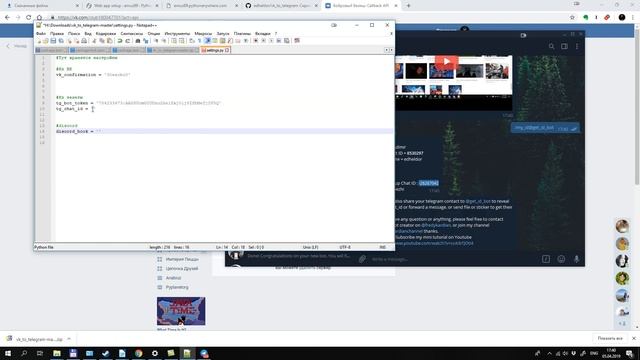Image resolution: width=640 pixels, height=360 pixels.
Task: Click UTF-8 encoding in Notepad++ status bar
Action: coord(345,247)
